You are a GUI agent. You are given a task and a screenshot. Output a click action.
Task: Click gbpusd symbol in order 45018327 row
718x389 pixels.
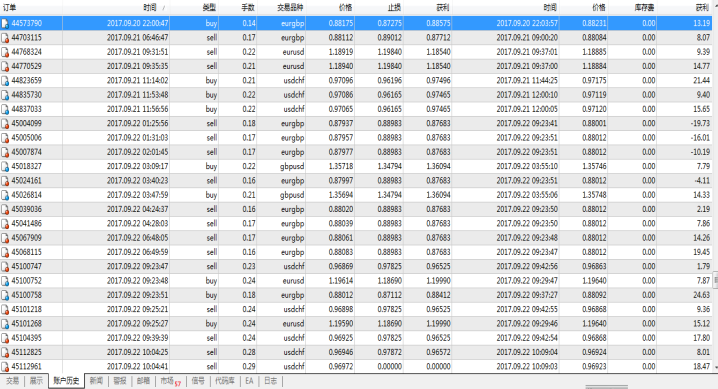(x=292, y=167)
